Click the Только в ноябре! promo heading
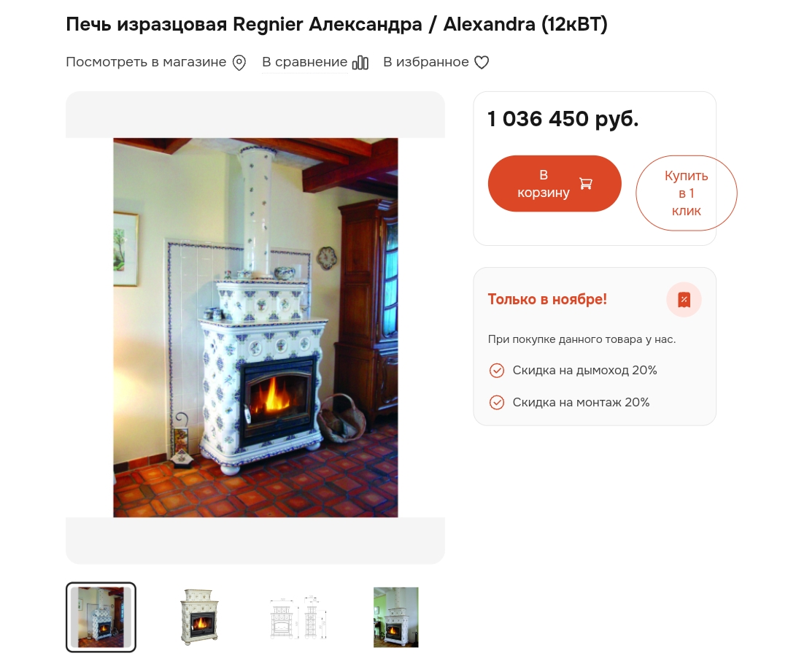The width and height of the screenshot is (788, 672). point(547,300)
